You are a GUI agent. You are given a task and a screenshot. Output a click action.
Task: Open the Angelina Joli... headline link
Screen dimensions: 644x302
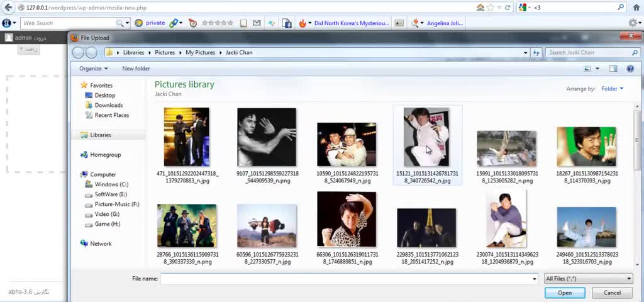tap(445, 23)
